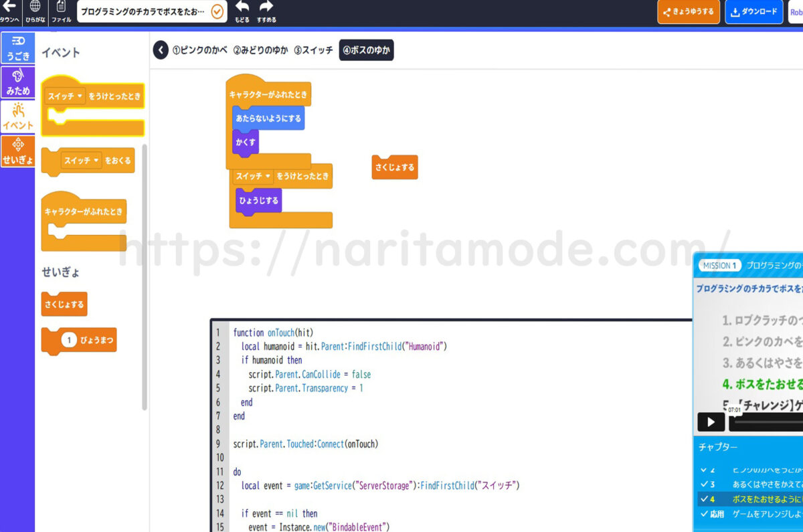Open スイッチ dropdown on をおくる block

[x=81, y=161]
